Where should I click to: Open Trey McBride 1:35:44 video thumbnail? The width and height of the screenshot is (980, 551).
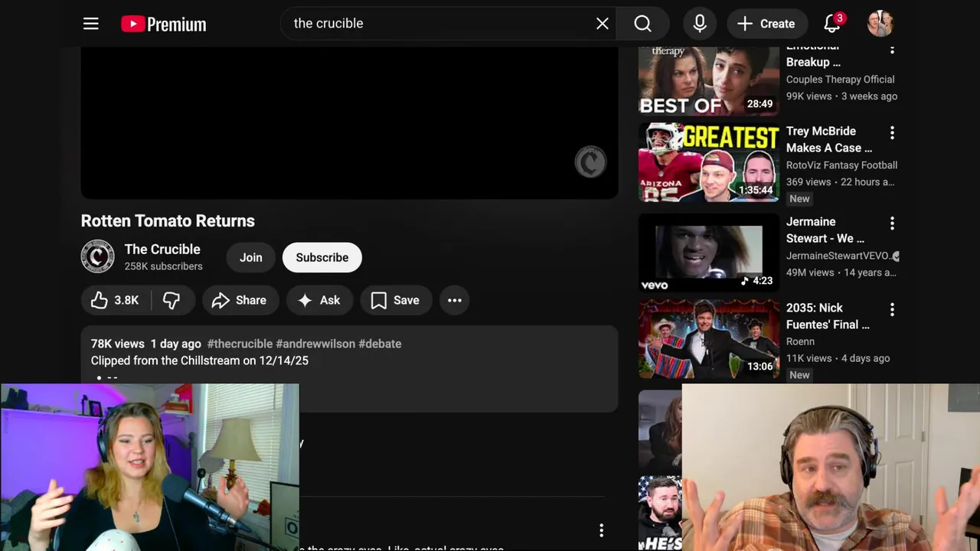click(709, 162)
